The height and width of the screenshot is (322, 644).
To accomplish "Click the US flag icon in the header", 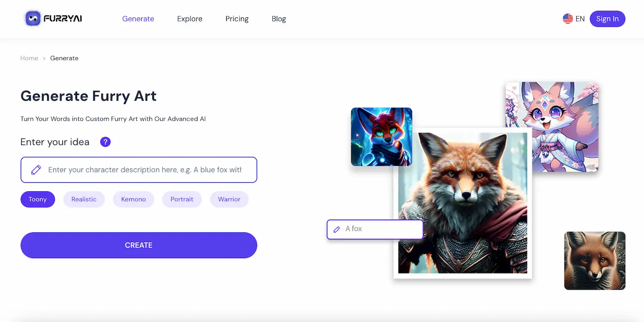I will point(568,18).
